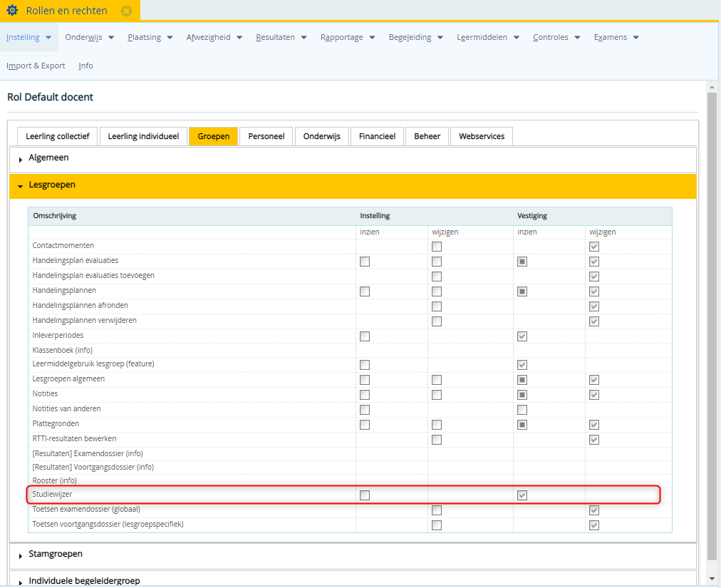This screenshot has height=588, width=721.
Task: Enable Instelling wijzigen for Toetsen examendossier (globaal)
Action: (x=437, y=511)
